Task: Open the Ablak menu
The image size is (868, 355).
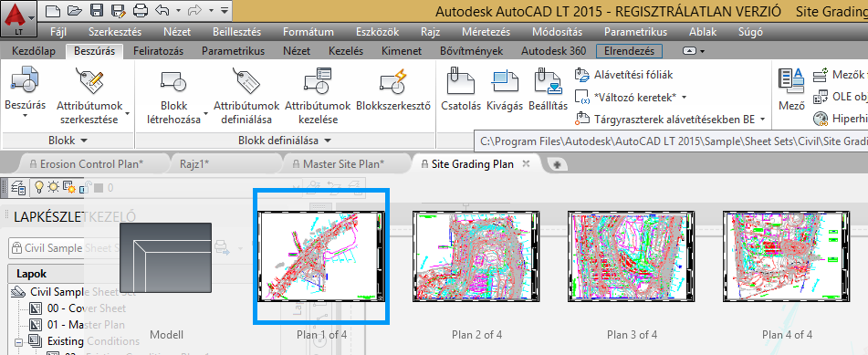Action: click(703, 32)
